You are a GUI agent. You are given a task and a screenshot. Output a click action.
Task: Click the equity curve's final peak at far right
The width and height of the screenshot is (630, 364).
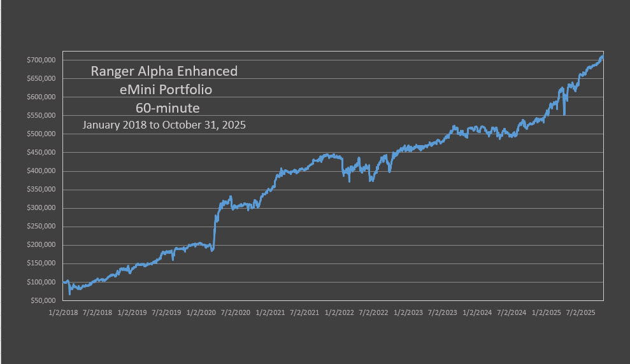point(602,56)
